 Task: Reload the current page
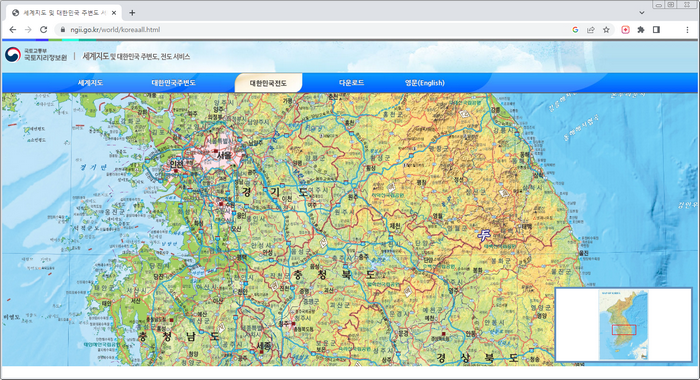click(43, 29)
